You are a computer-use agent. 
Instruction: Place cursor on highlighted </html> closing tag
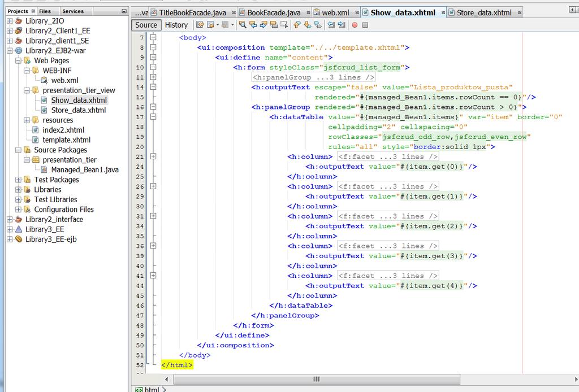(x=177, y=365)
